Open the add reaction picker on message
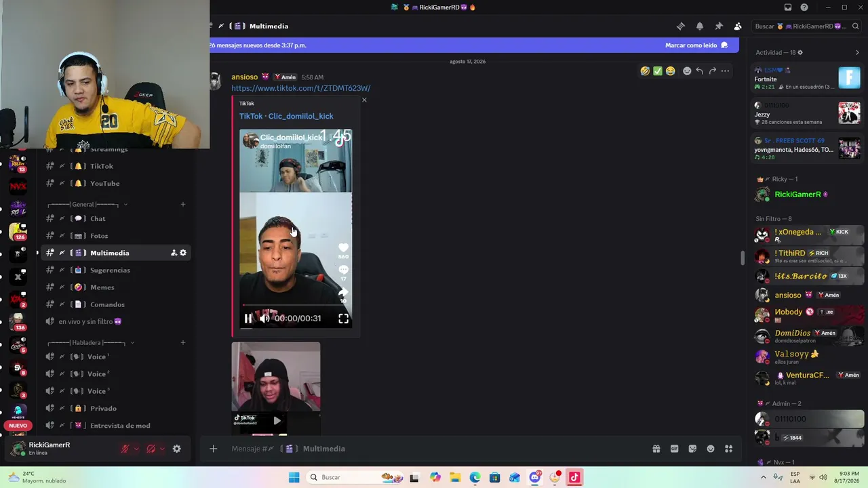 click(687, 71)
